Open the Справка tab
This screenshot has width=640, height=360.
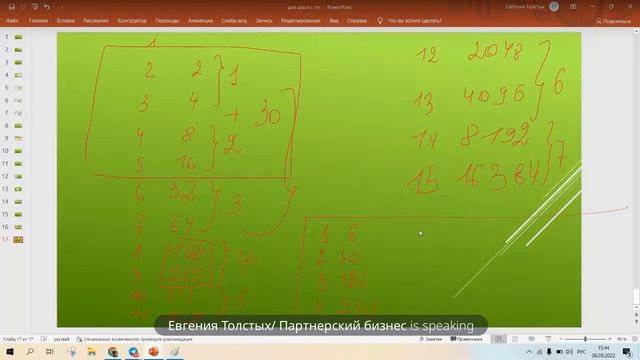coord(357,20)
